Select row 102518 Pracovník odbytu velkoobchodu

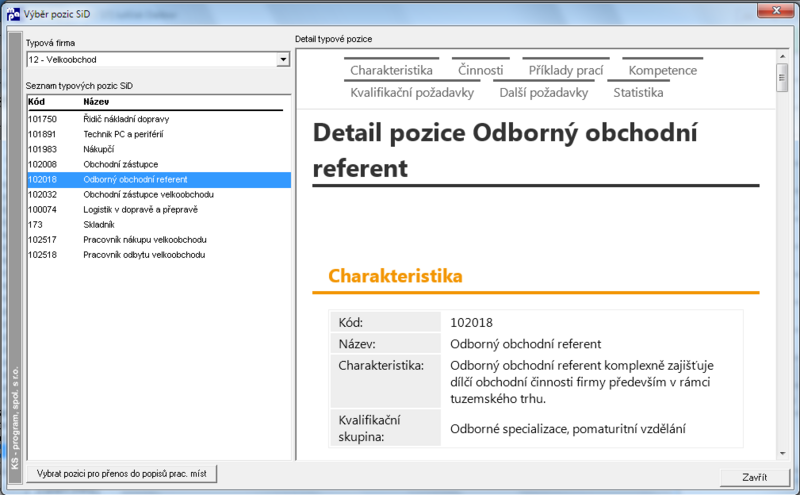point(159,255)
